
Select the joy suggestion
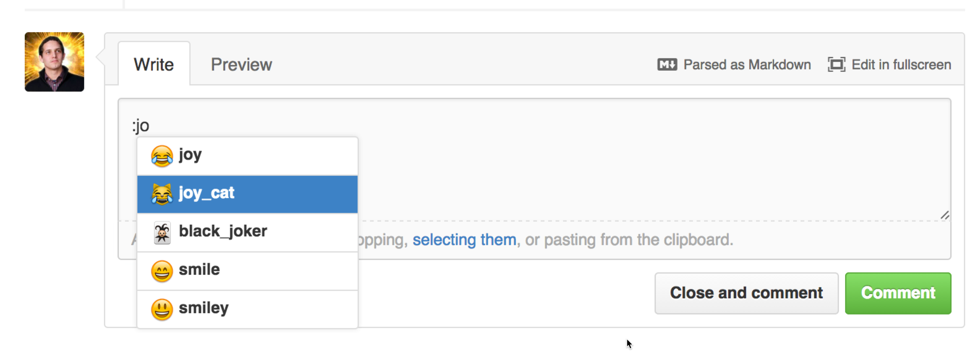(x=247, y=156)
